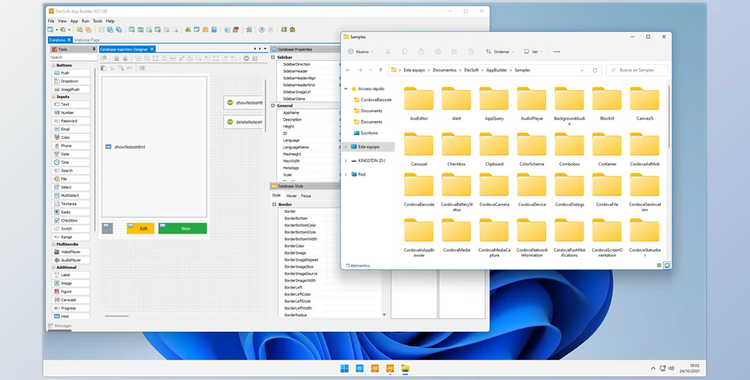Open the CordovaCamera sample folder
Image resolution: width=750 pixels, height=380 pixels.
point(494,190)
